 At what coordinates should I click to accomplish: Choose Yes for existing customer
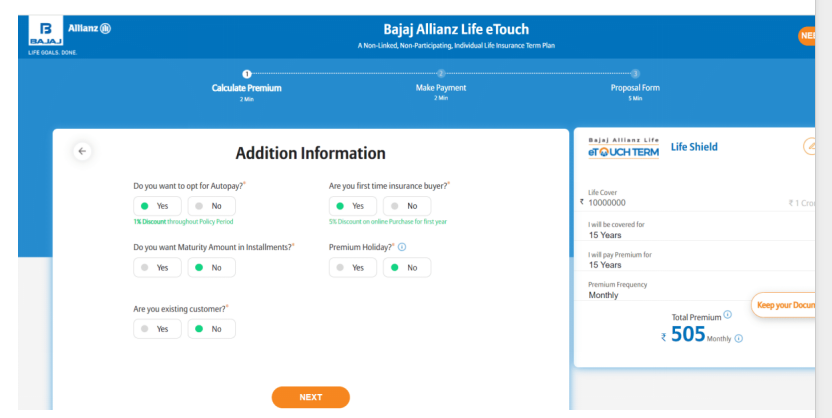(x=157, y=329)
